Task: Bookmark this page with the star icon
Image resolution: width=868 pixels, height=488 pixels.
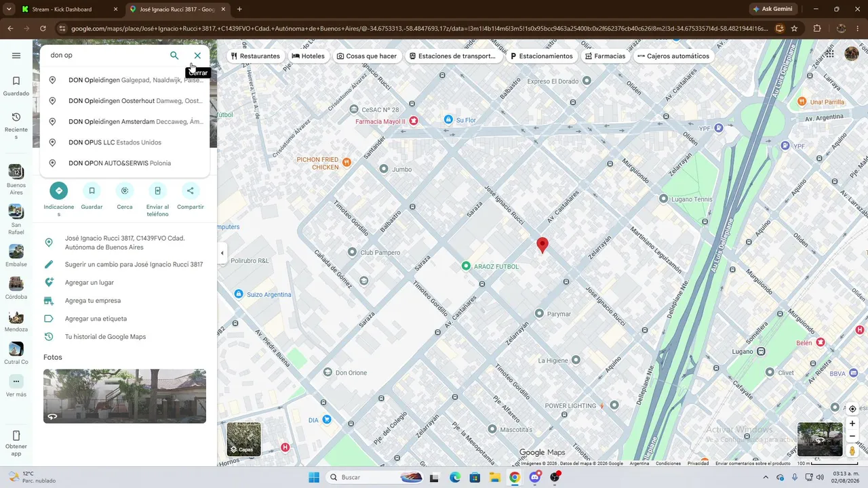Action: coord(794,28)
